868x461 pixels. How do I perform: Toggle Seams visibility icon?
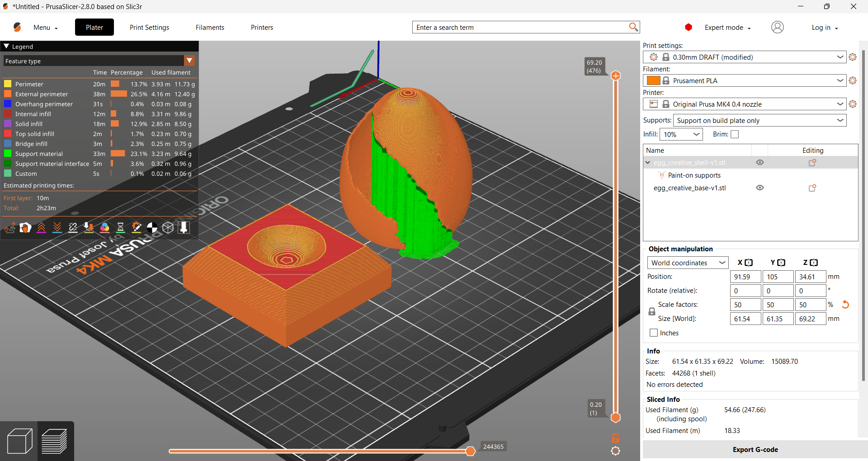73,227
